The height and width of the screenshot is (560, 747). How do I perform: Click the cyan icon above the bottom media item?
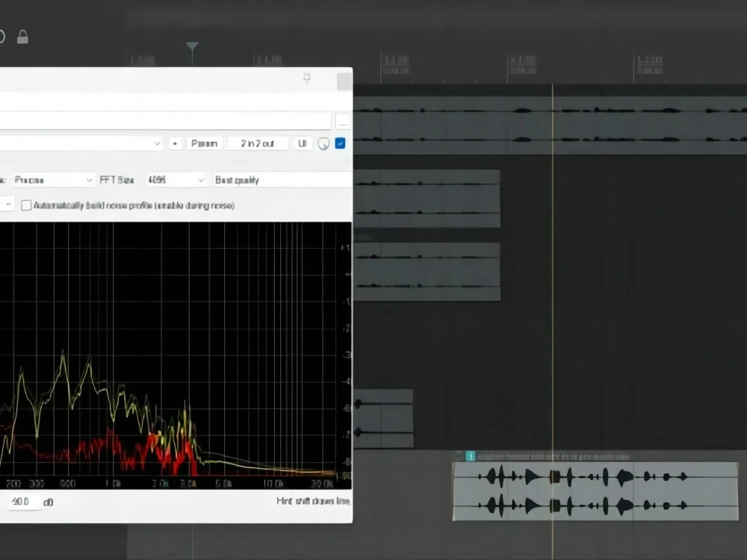coord(470,456)
